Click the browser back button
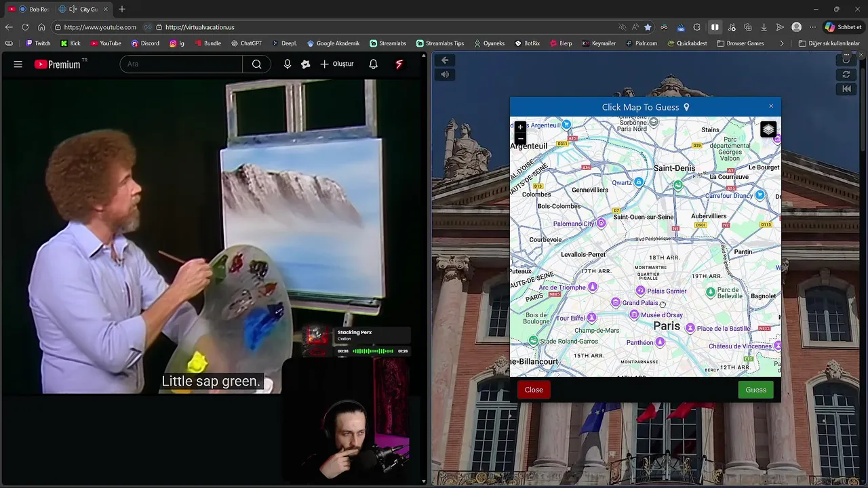Viewport: 868px width, 488px height. click(9, 27)
